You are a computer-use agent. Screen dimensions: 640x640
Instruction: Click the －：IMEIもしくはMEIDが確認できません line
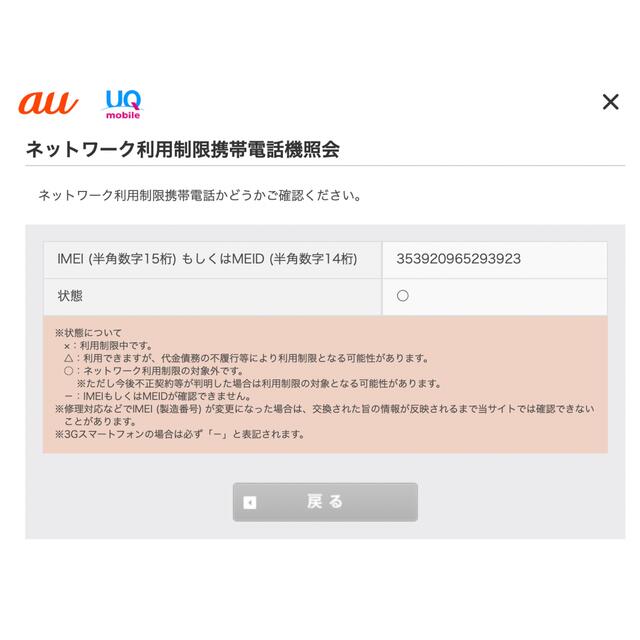[158, 396]
